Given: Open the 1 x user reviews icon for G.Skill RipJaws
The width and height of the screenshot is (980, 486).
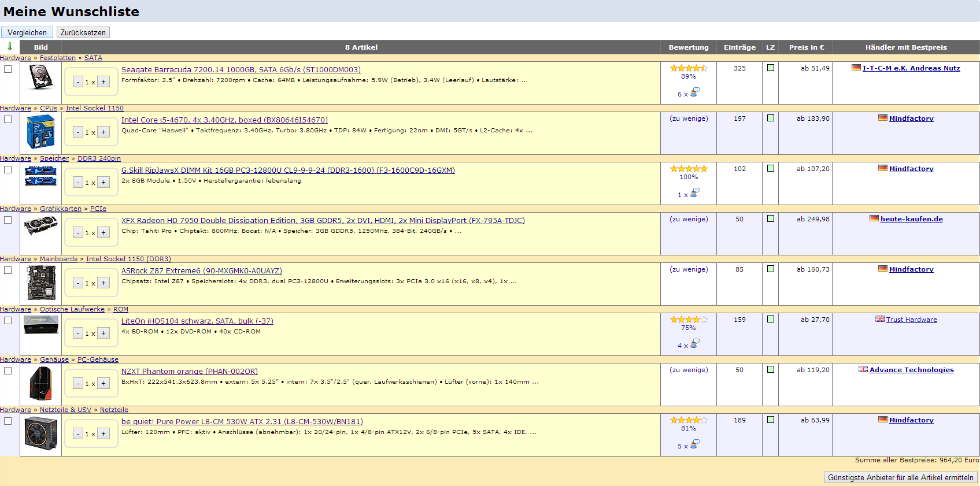Looking at the screenshot, I should [695, 192].
